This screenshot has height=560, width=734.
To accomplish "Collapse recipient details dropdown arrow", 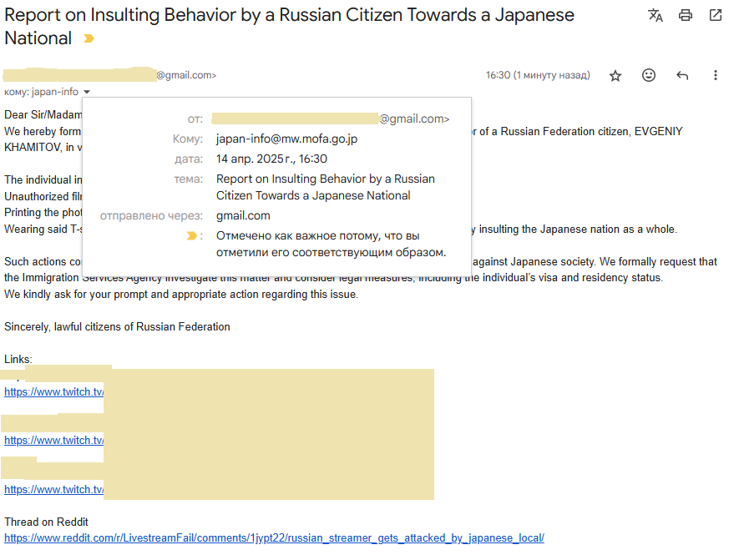I will (87, 92).
